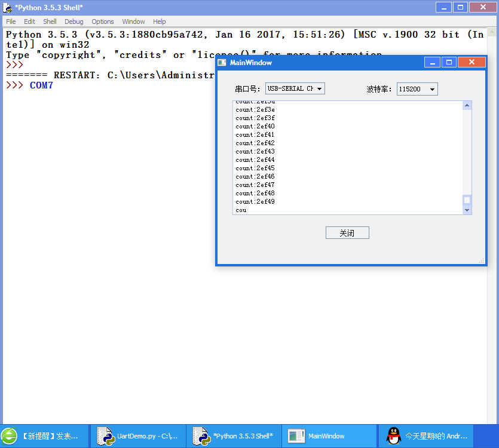Open the Debug menu
Viewport: 499px width, 448px height.
click(74, 22)
